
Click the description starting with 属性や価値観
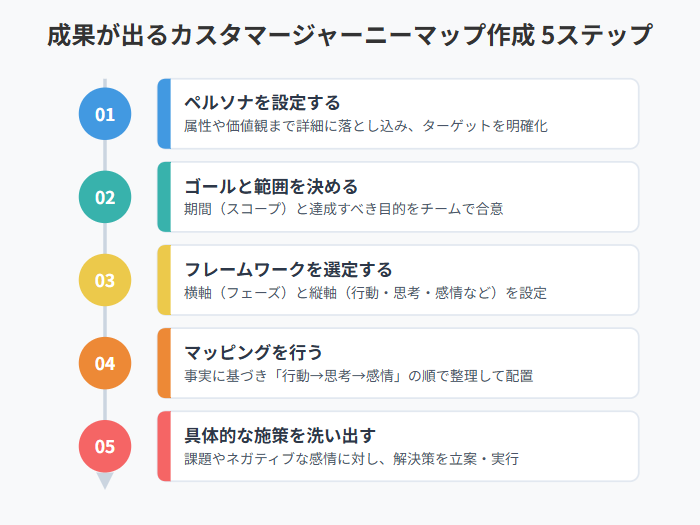[x=366, y=126]
